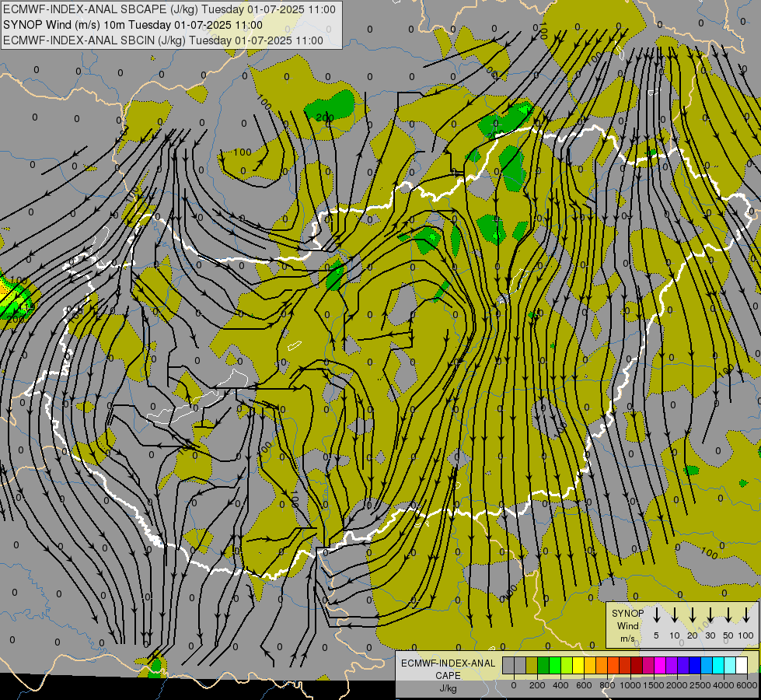The width and height of the screenshot is (761, 700).
Task: Click the 30 m/s wind arrow in SYNOP legend
Action: click(x=710, y=614)
